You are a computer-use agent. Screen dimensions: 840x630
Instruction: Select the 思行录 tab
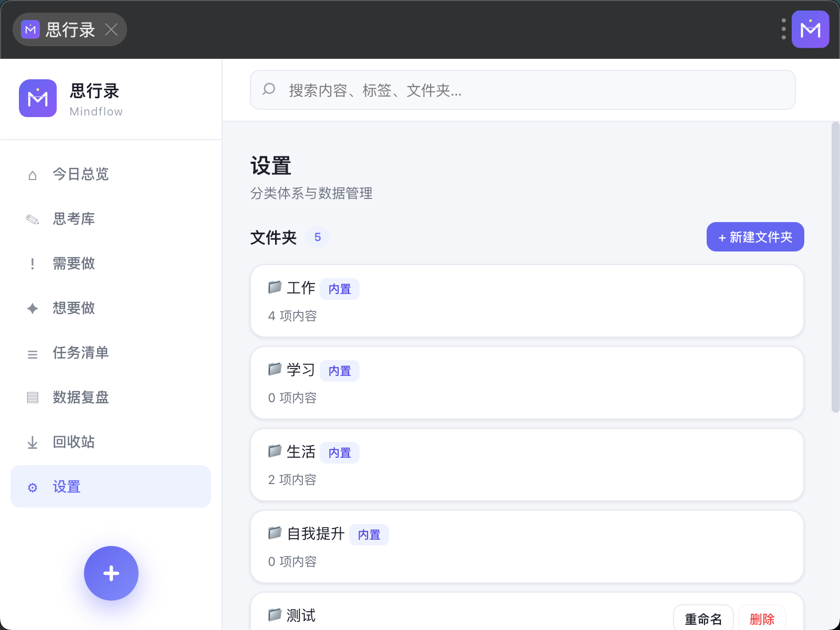tap(70, 29)
